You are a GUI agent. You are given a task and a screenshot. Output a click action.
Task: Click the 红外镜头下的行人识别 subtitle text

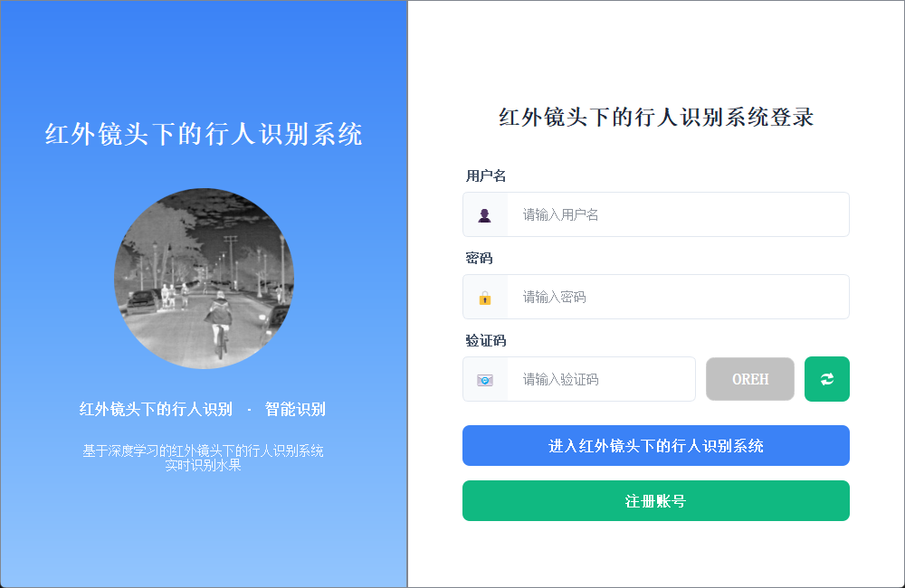click(156, 410)
